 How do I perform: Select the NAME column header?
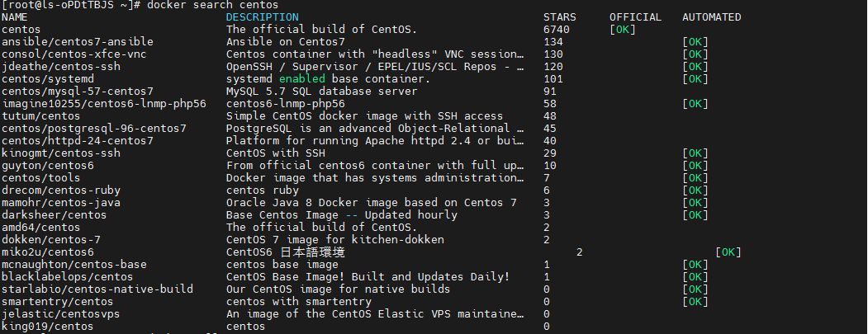coord(14,17)
